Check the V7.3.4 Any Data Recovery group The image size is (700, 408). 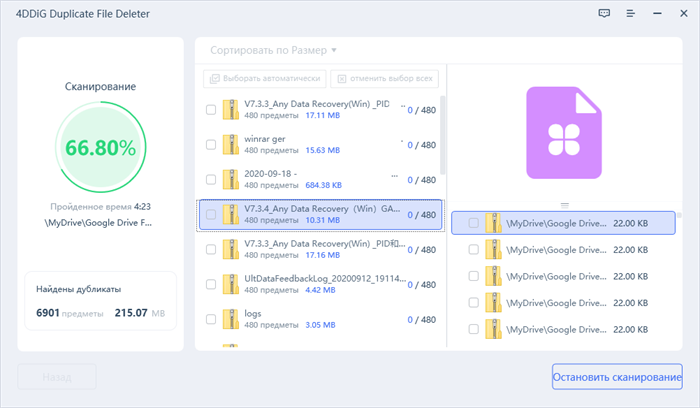click(x=211, y=214)
